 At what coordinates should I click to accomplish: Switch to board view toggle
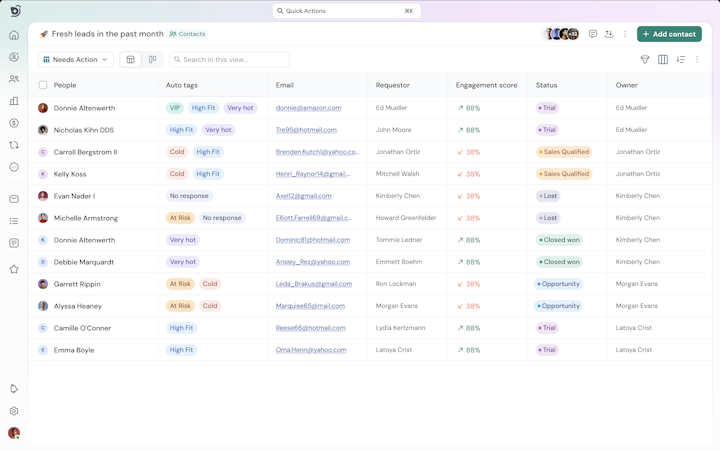tap(152, 60)
